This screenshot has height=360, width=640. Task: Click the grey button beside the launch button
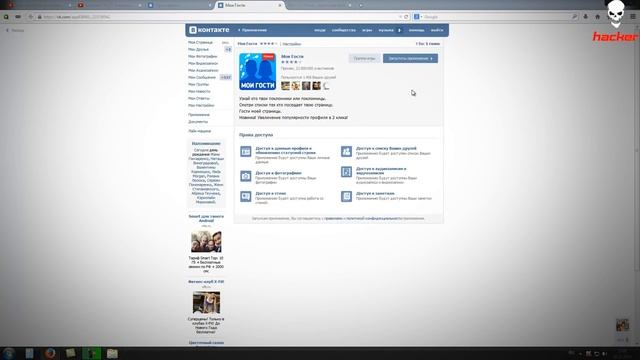tap(364, 58)
